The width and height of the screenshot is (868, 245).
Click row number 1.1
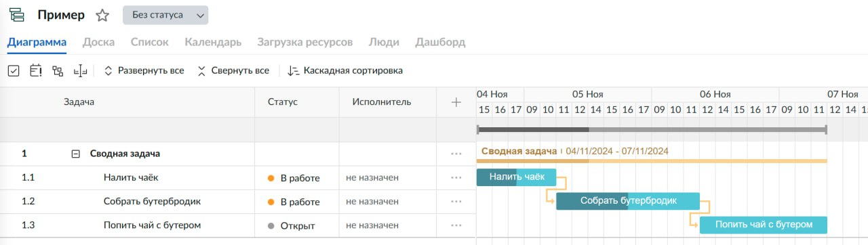[x=28, y=178]
